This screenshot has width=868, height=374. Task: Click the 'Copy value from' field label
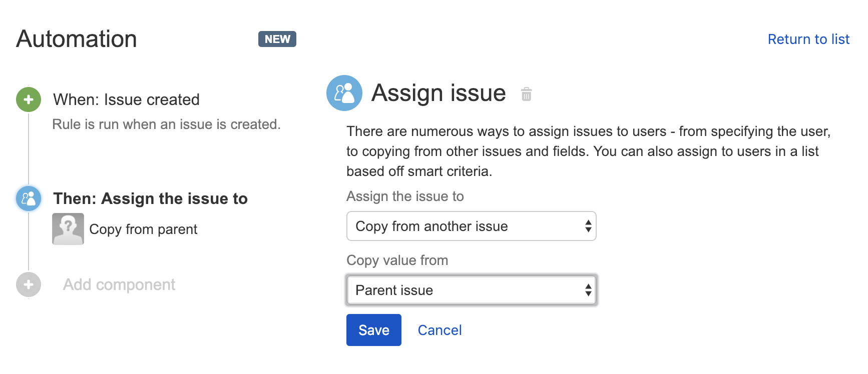[x=397, y=260]
